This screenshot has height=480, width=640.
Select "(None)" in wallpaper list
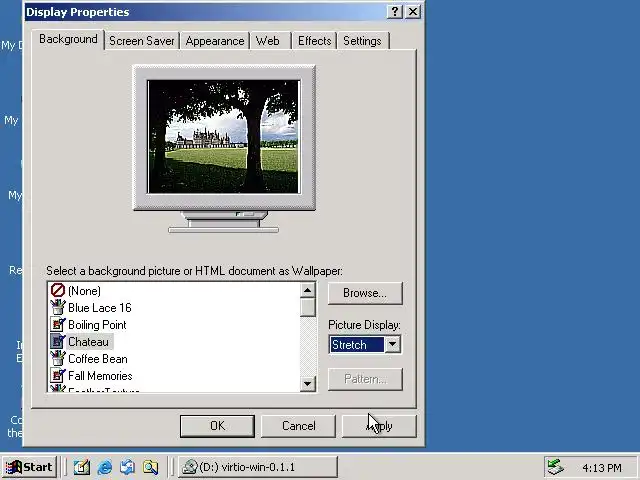(x=84, y=291)
